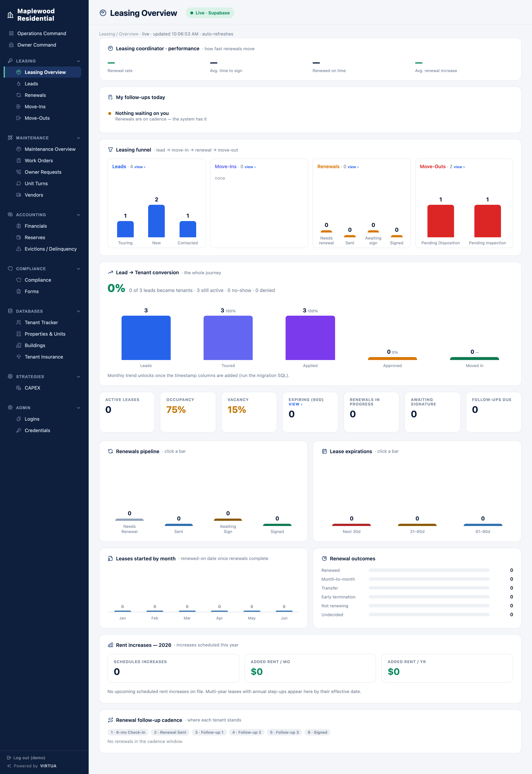This screenshot has width=532, height=774.
Task: Click the Owner Command icon
Action: click(x=11, y=45)
